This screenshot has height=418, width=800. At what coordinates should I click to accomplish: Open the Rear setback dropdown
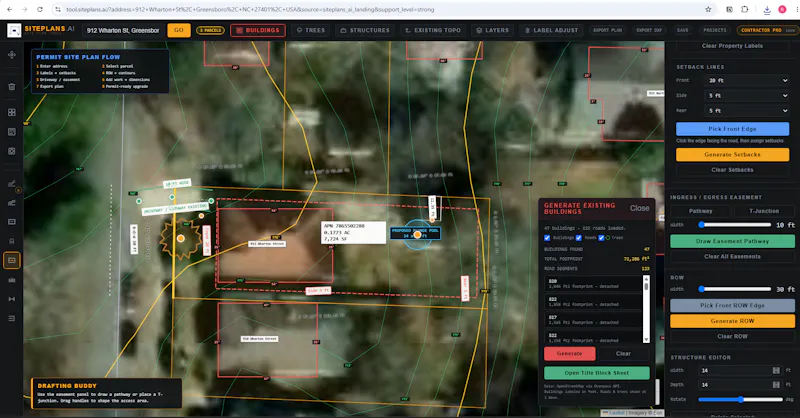tap(747, 110)
